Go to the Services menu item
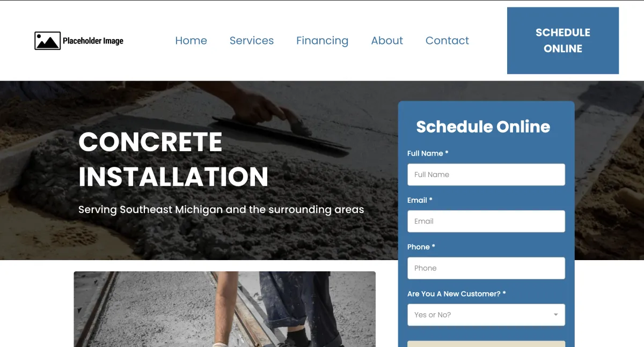The width and height of the screenshot is (644, 347). 252,41
